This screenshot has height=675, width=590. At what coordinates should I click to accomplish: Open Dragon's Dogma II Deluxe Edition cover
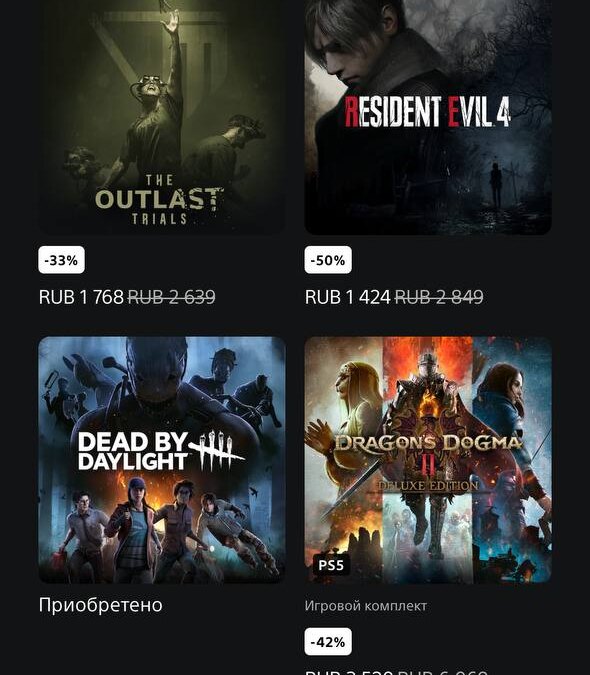(x=428, y=460)
